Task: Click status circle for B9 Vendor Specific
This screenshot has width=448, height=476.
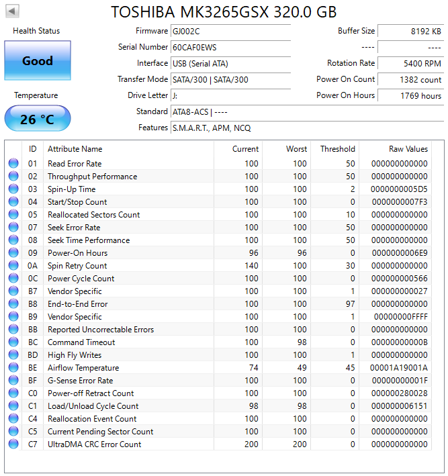Action: click(13, 316)
